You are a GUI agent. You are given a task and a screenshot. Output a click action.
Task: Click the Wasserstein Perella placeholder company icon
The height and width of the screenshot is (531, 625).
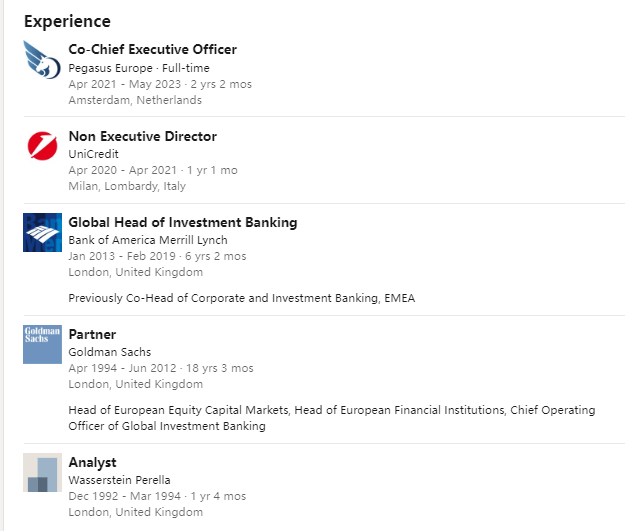pos(42,472)
